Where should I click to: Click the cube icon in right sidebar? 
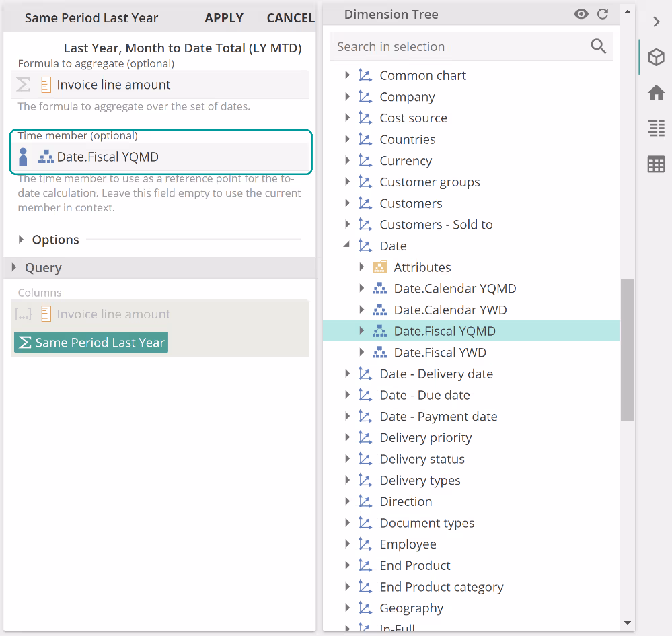coord(656,58)
